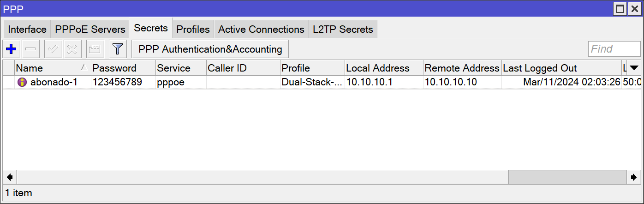Click the abonado-1 secret user icon
This screenshot has width=644, height=204.
coord(22,83)
